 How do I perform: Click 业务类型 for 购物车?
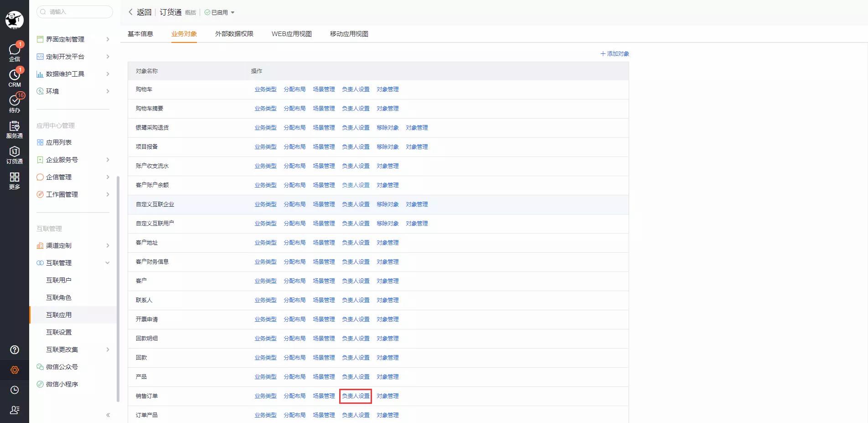point(265,89)
